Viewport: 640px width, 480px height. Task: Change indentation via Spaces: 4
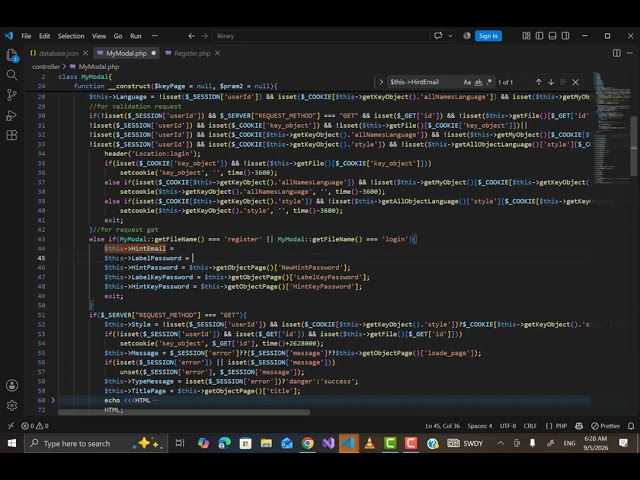click(480, 426)
